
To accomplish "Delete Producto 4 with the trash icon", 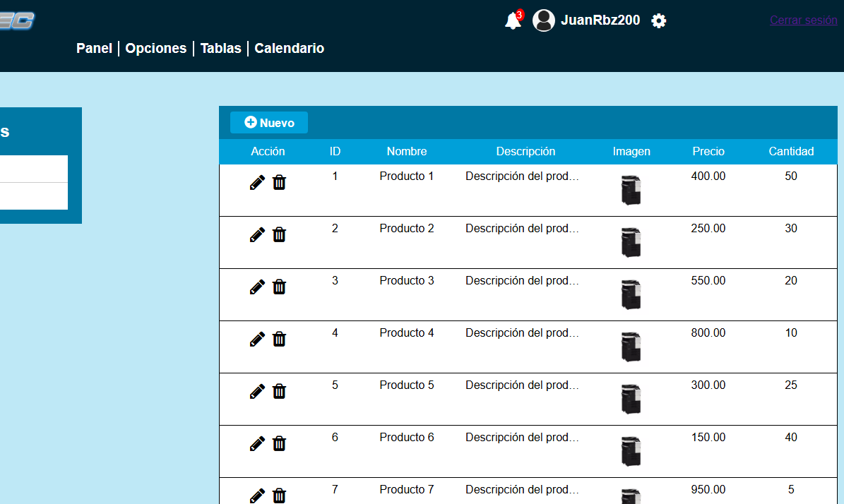I will [279, 340].
